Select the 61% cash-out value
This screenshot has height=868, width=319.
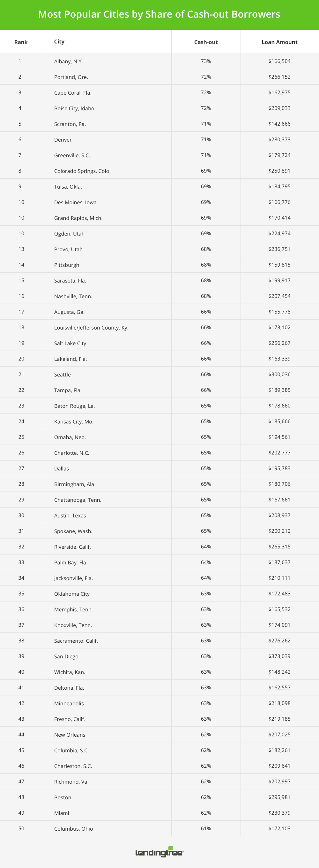(206, 828)
